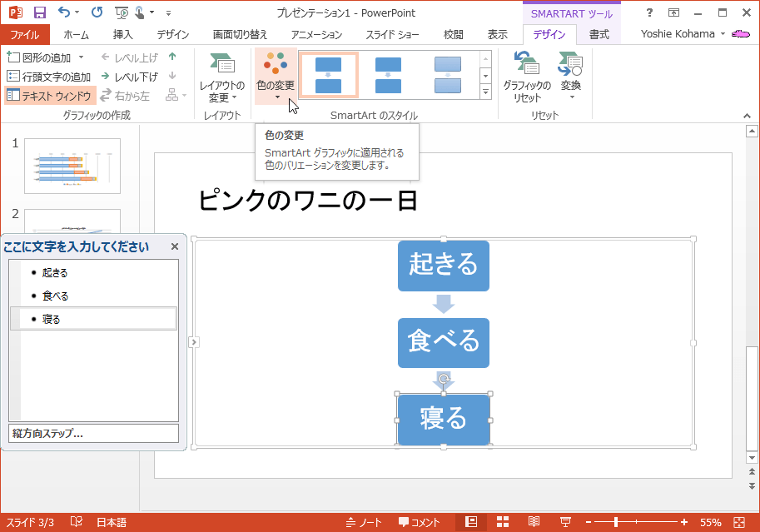Open PowerPoint Help question mark

pyautogui.click(x=649, y=13)
